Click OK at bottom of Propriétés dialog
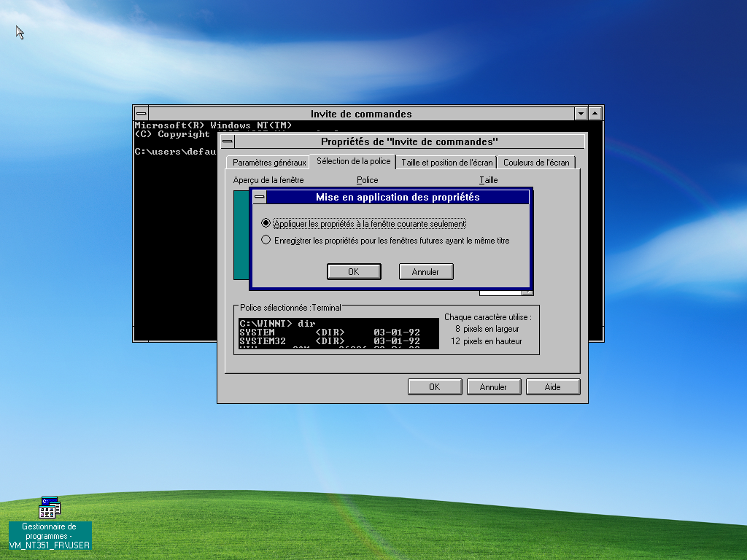This screenshot has width=747, height=560. tap(434, 387)
